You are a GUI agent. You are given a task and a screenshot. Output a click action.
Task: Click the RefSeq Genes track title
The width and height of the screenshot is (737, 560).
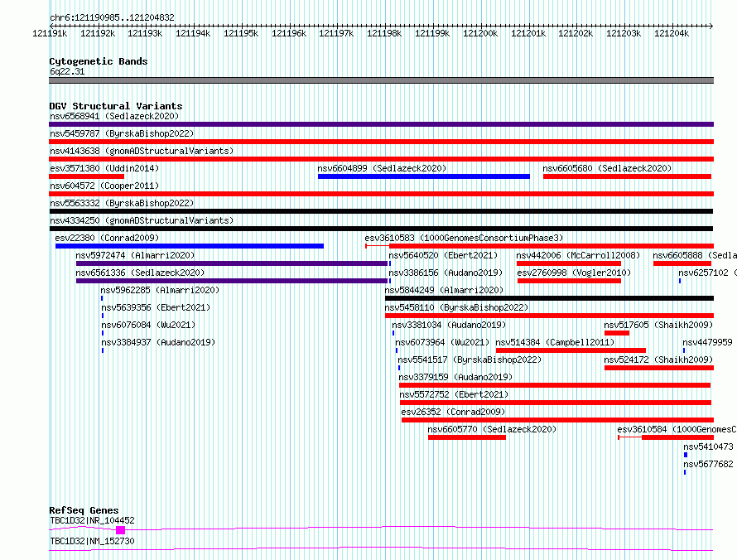(84, 510)
